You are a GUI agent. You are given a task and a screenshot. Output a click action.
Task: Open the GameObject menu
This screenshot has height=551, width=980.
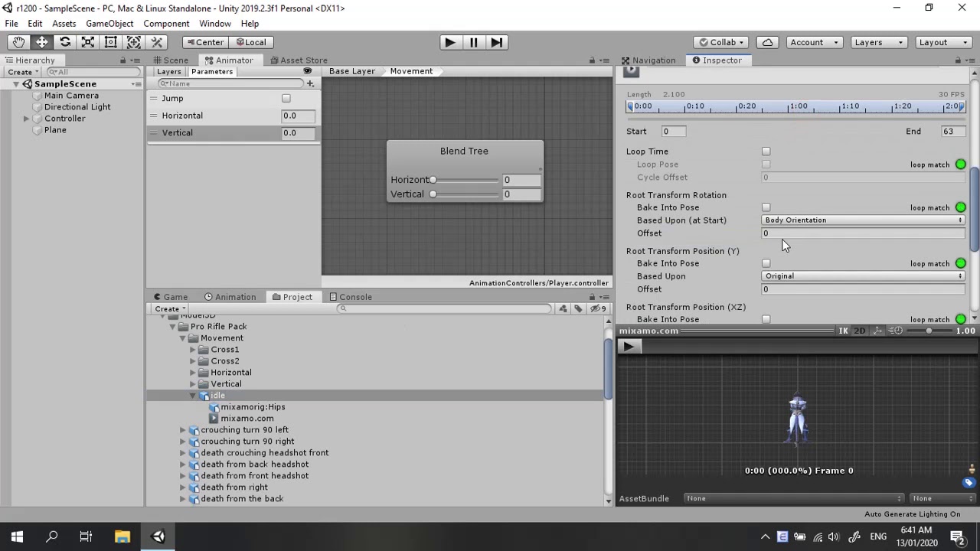[109, 24]
